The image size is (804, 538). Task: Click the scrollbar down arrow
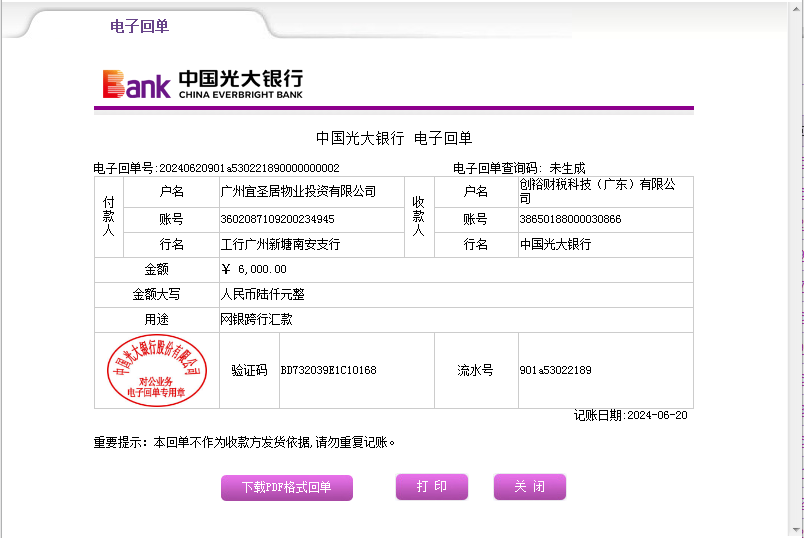pos(795,530)
